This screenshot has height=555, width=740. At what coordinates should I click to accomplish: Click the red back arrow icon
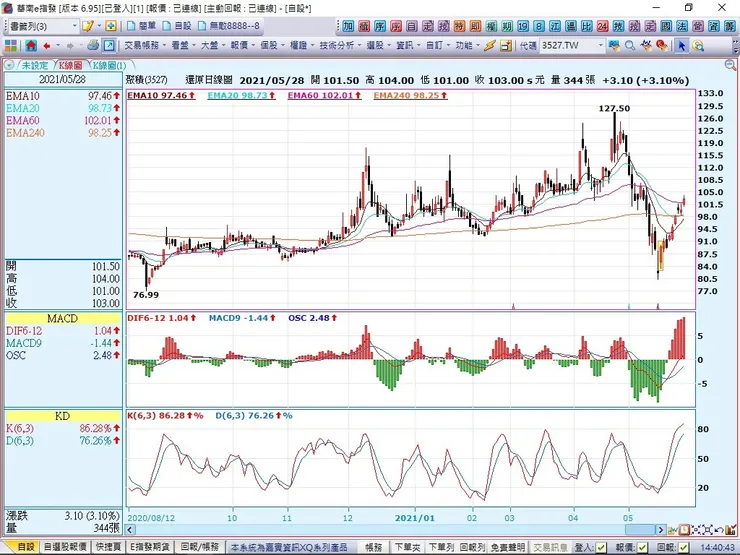point(47,45)
